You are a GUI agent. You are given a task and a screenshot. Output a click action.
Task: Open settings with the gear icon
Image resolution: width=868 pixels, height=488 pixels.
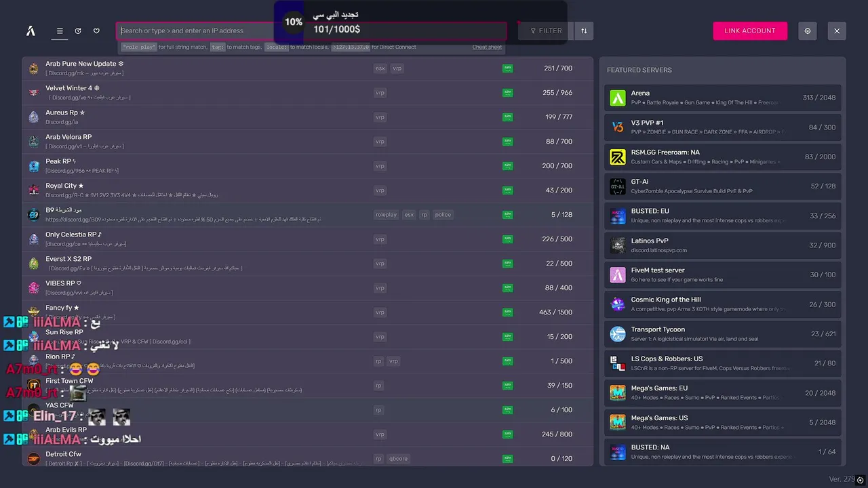tap(808, 30)
